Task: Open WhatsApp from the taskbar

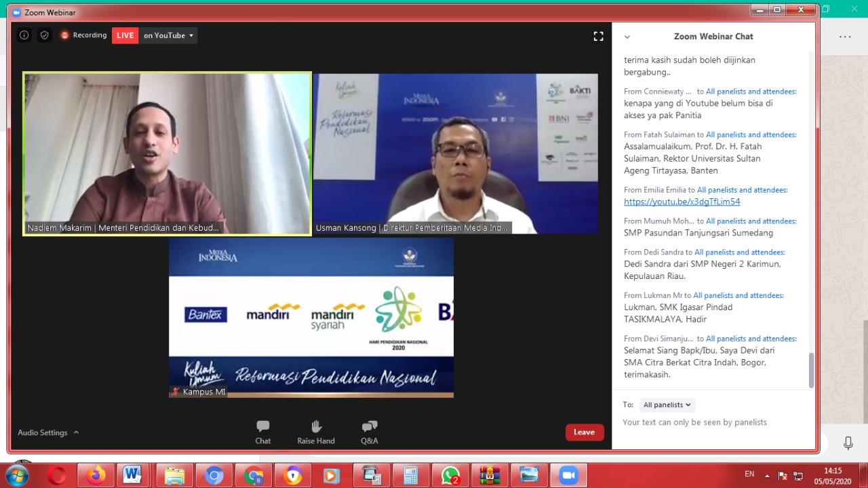Action: point(450,475)
